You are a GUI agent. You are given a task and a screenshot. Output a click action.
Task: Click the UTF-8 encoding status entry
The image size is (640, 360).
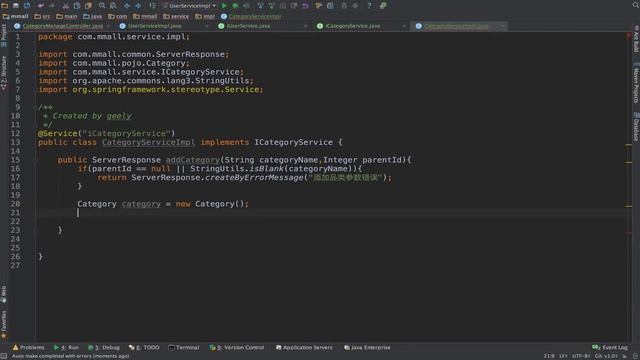580,356
